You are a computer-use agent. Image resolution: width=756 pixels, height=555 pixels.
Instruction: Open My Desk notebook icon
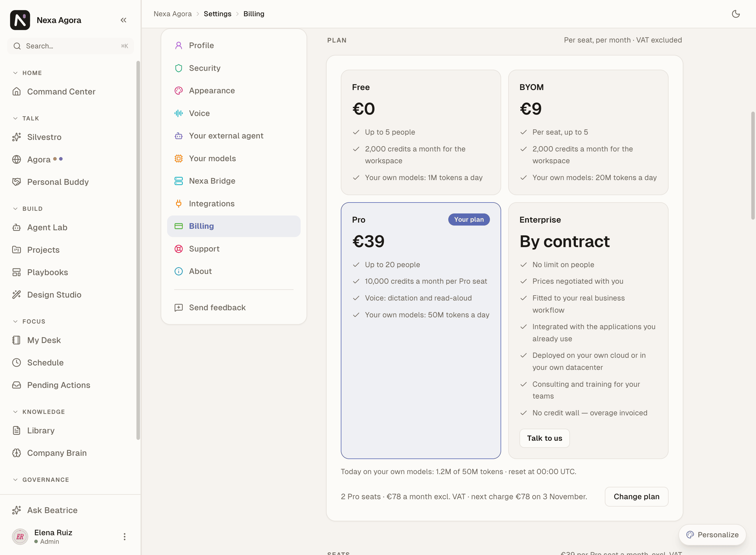click(x=17, y=340)
